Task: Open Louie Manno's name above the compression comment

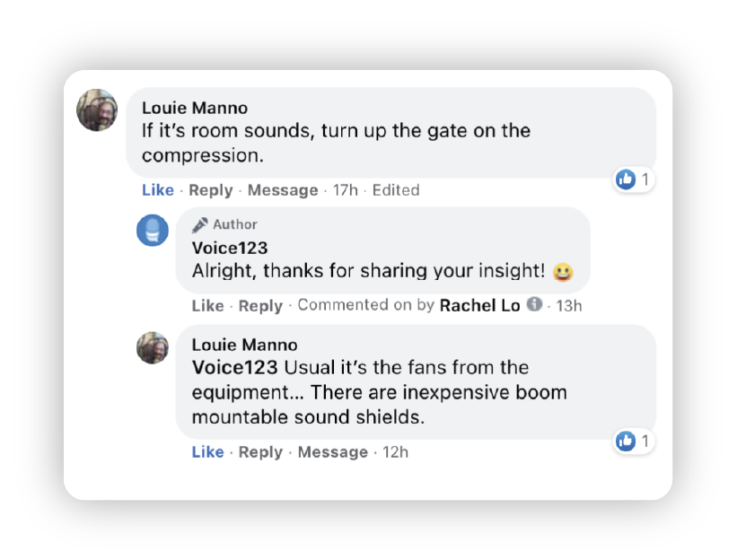Action: click(194, 108)
